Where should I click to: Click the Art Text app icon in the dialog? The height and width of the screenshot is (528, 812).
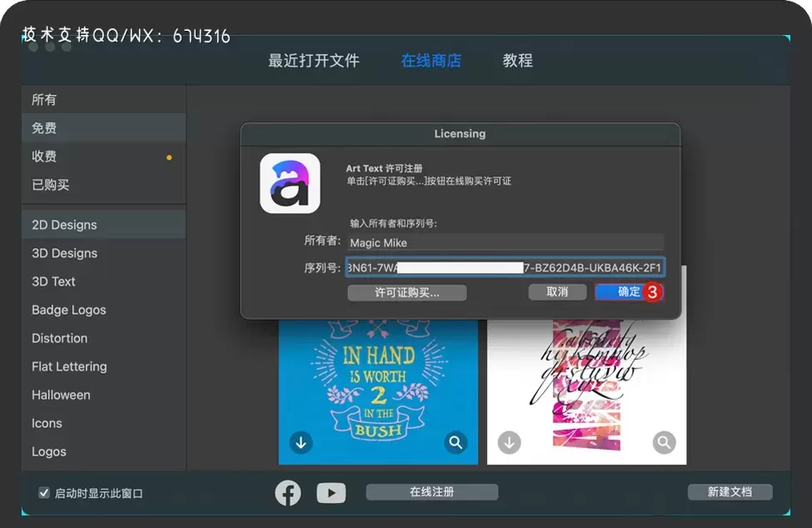coord(289,183)
